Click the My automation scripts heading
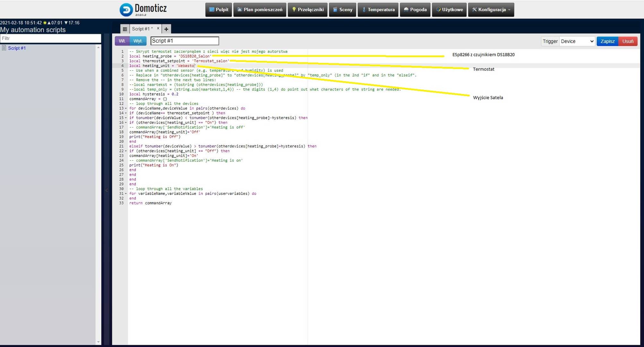 33,30
